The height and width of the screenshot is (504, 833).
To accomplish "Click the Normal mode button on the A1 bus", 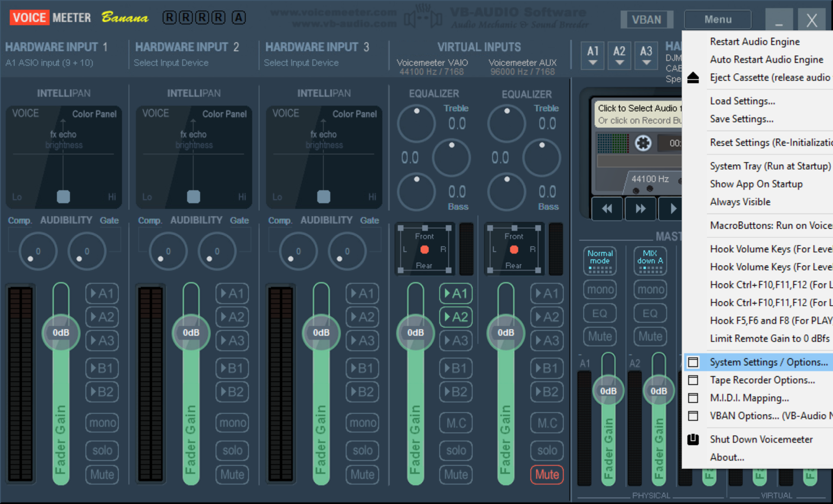I will coord(600,261).
